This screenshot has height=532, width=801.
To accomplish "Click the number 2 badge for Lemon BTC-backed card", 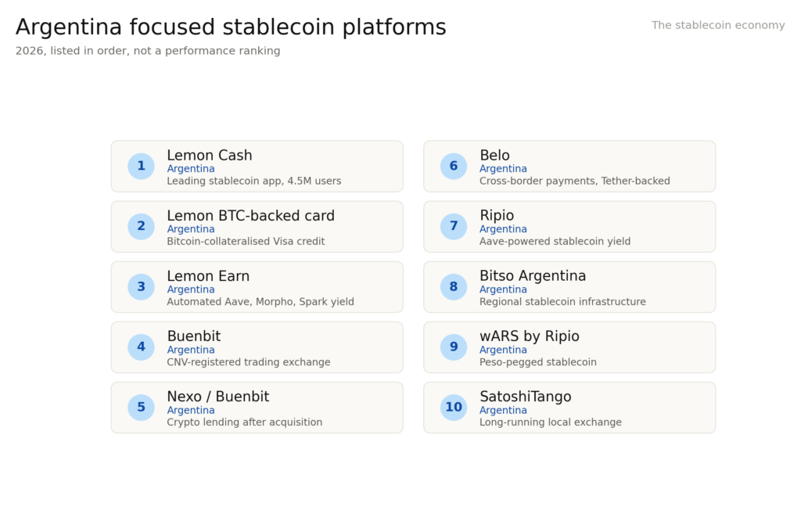I will [x=141, y=226].
